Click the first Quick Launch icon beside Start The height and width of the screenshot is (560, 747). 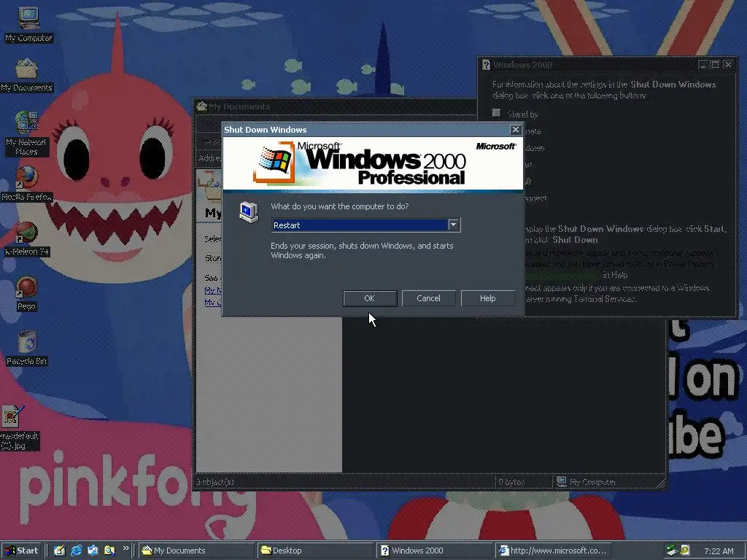pyautogui.click(x=59, y=551)
